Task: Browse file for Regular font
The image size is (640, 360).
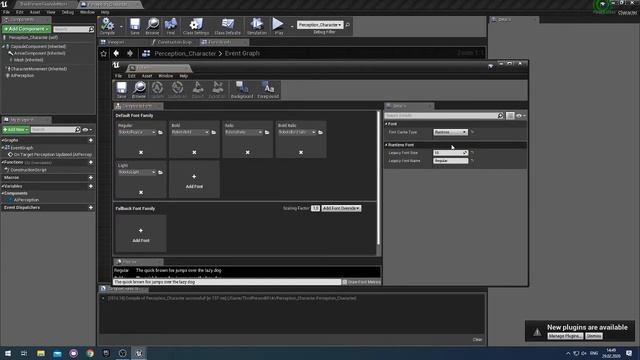Action: (160, 132)
